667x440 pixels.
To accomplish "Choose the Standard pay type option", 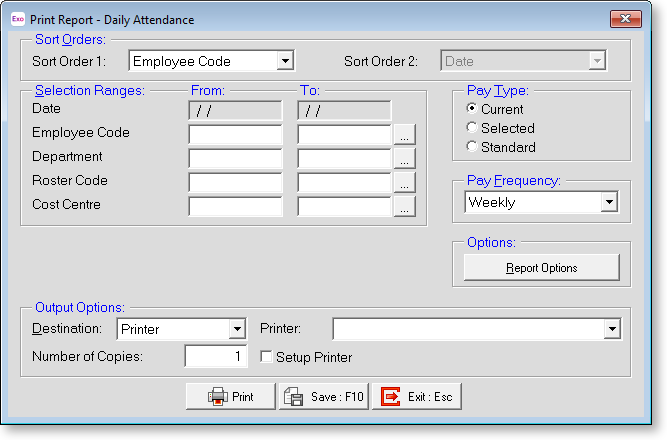I will (x=473, y=147).
